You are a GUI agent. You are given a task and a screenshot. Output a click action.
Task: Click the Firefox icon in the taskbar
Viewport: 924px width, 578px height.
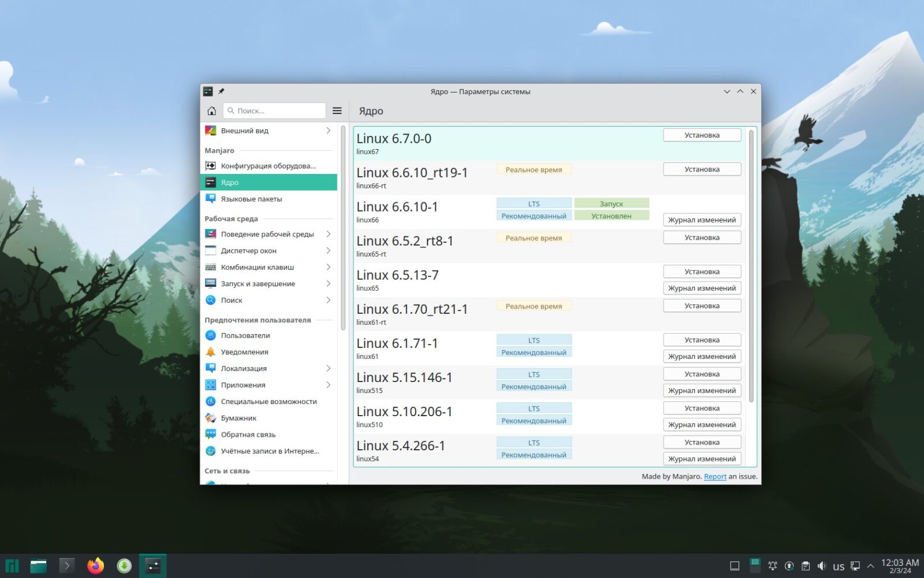click(x=95, y=566)
